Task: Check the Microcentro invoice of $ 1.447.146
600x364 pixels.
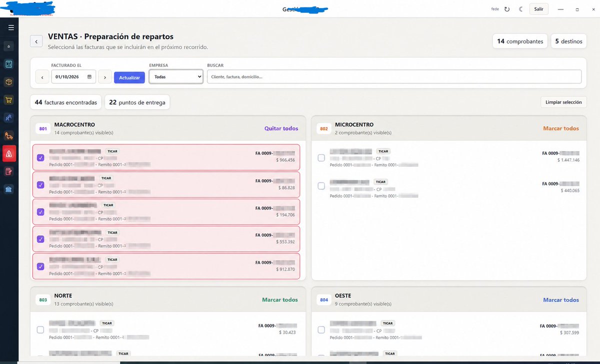Action: tap(321, 158)
